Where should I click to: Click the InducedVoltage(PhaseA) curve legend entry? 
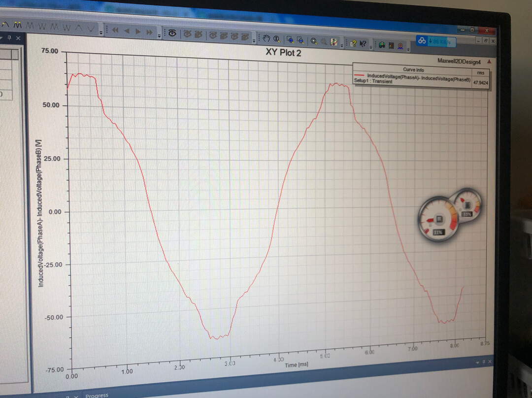coord(419,77)
